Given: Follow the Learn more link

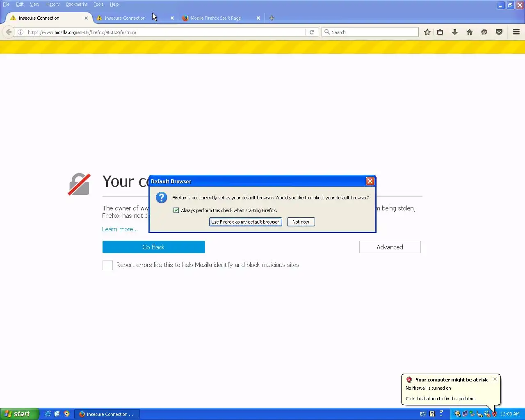Looking at the screenshot, I should [x=120, y=229].
